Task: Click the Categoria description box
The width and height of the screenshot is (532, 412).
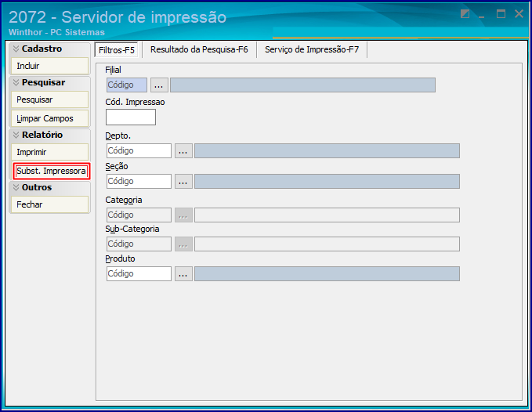Action: [x=327, y=215]
